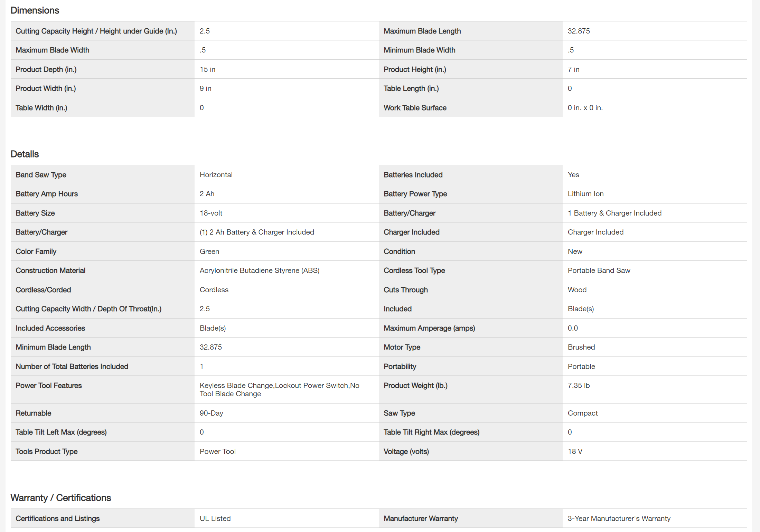Select the Brushed motor type value
Image resolution: width=760 pixels, height=532 pixels.
(x=581, y=347)
